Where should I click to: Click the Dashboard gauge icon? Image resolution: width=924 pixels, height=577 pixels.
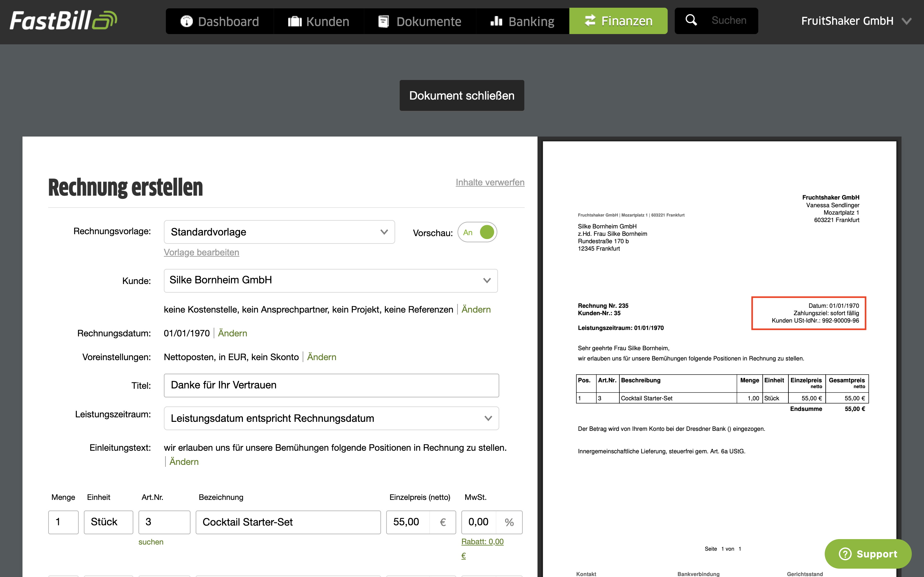point(186,22)
